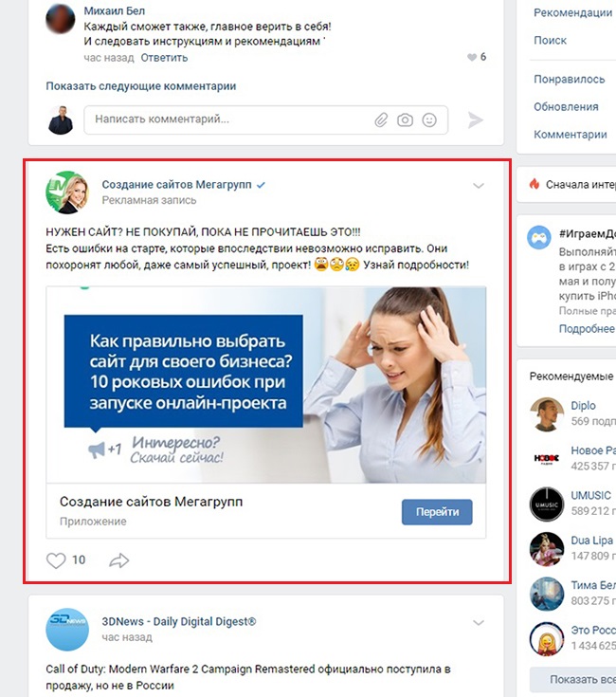Open the emoji smiley picker

[x=429, y=120]
